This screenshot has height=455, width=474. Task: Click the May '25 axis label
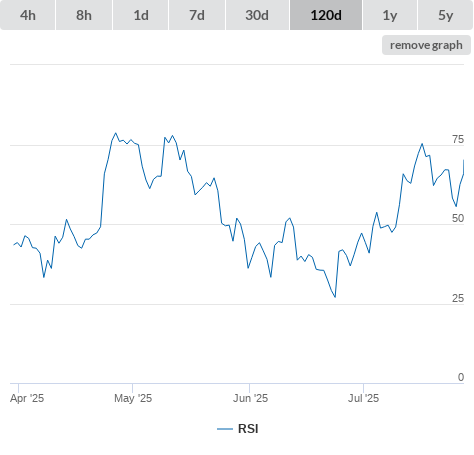point(133,398)
